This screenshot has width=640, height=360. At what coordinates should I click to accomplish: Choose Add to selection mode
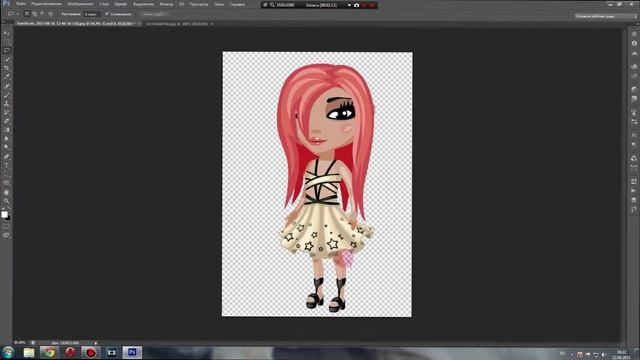click(35, 14)
